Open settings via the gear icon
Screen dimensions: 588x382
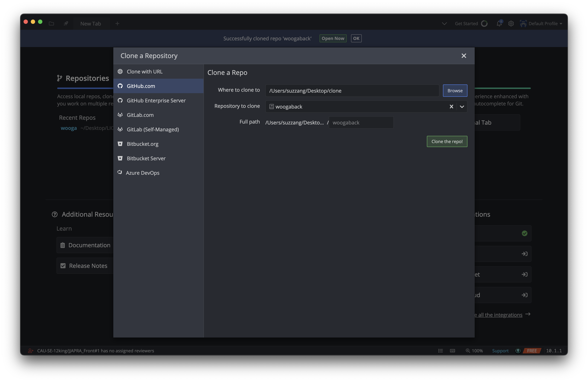[x=511, y=24]
